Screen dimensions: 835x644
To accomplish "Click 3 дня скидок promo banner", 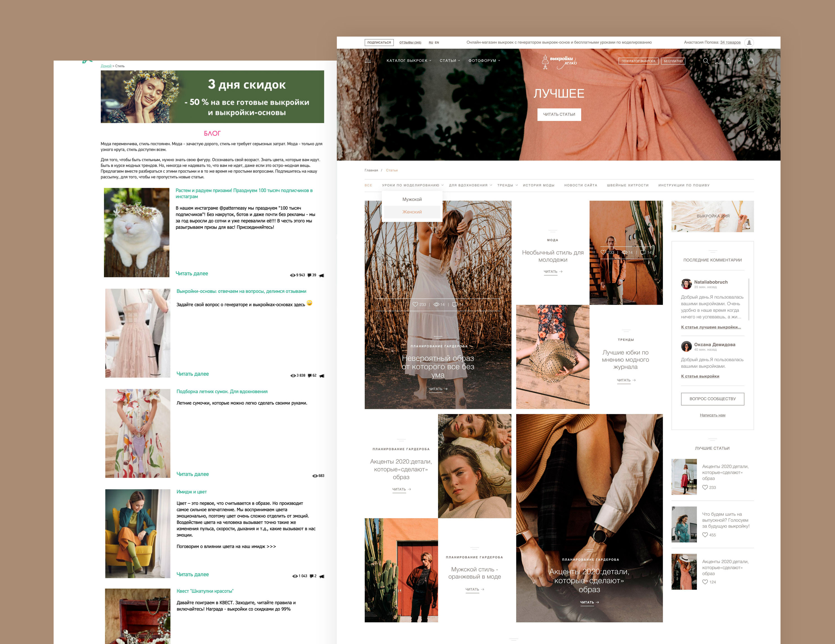I will pos(212,97).
